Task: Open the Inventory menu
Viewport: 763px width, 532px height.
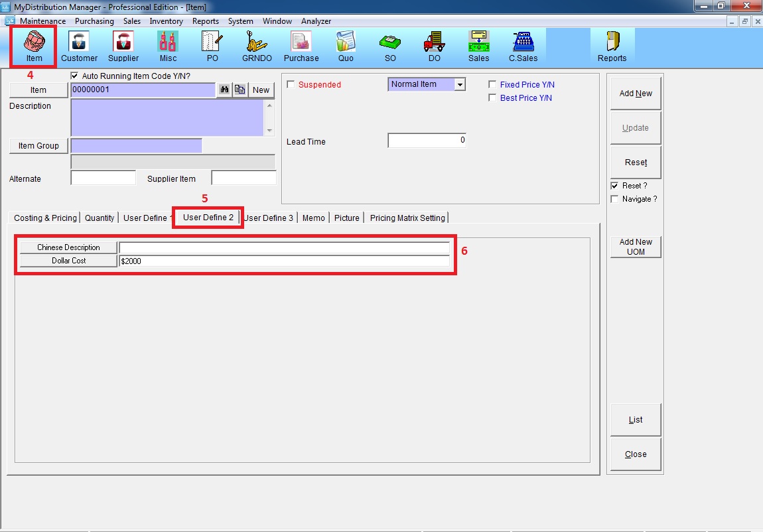Action: [x=166, y=21]
